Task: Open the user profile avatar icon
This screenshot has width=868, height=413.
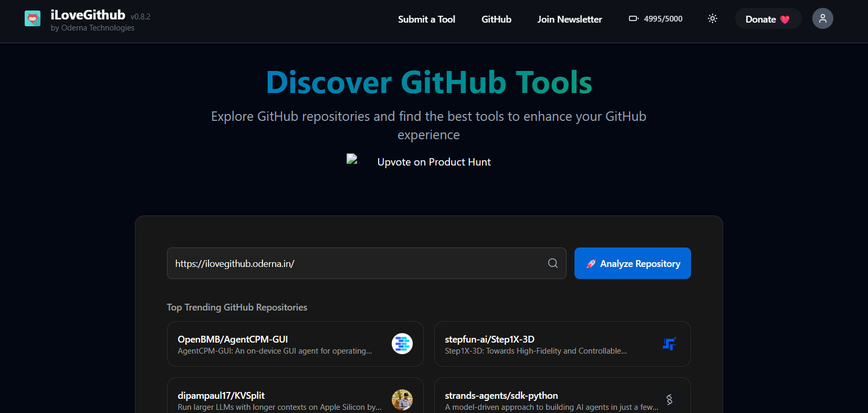Action: pyautogui.click(x=823, y=18)
